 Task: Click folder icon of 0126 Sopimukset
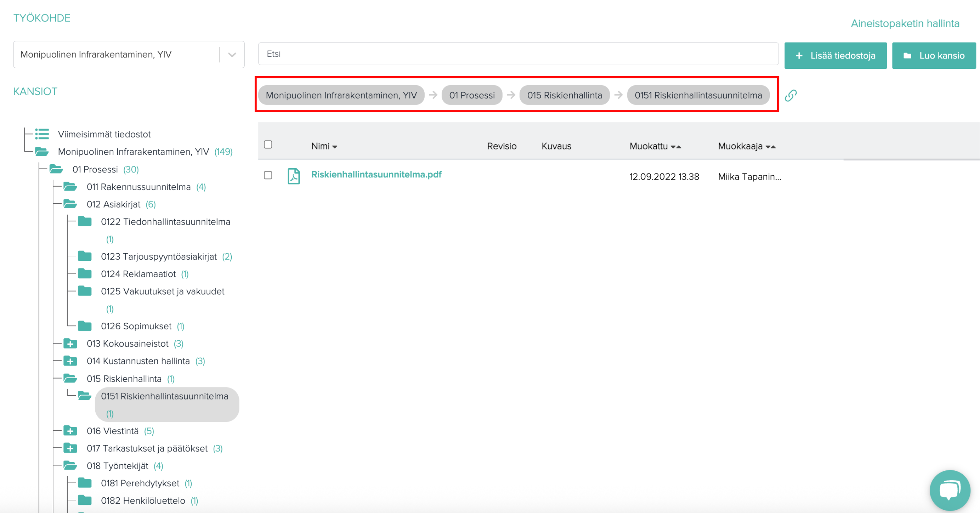pos(85,326)
